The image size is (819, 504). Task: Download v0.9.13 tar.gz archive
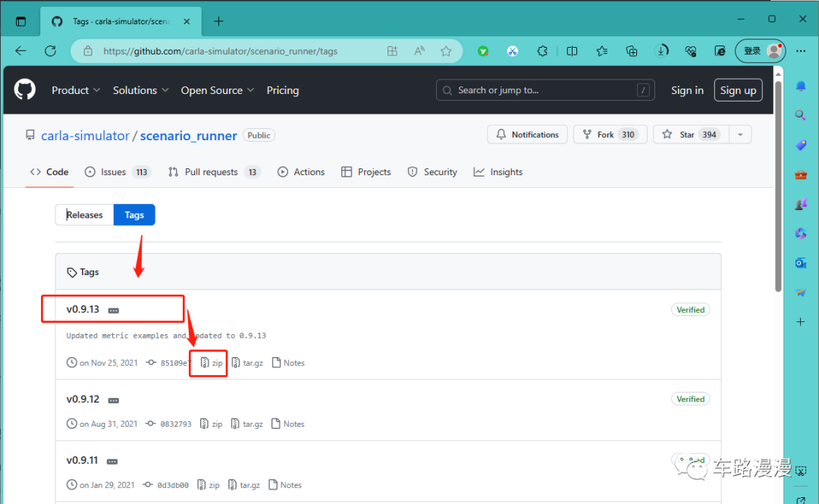pyautogui.click(x=247, y=363)
